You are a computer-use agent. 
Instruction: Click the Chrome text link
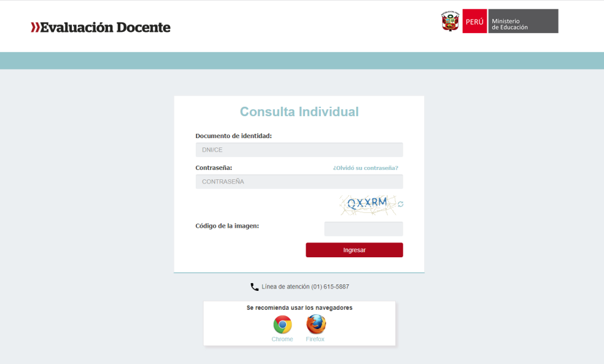click(282, 339)
